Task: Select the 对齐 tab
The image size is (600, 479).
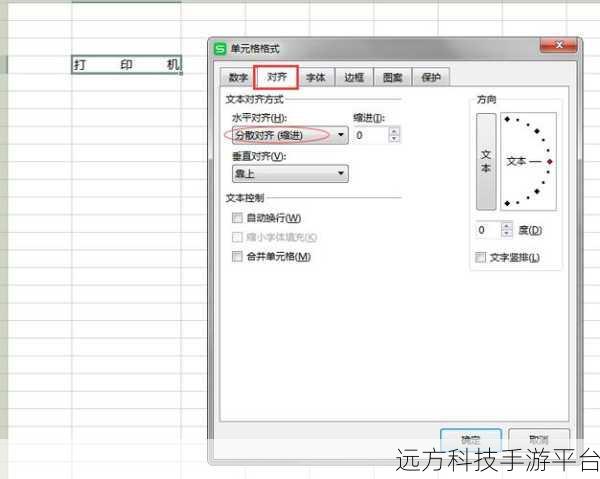Action: [x=276, y=77]
